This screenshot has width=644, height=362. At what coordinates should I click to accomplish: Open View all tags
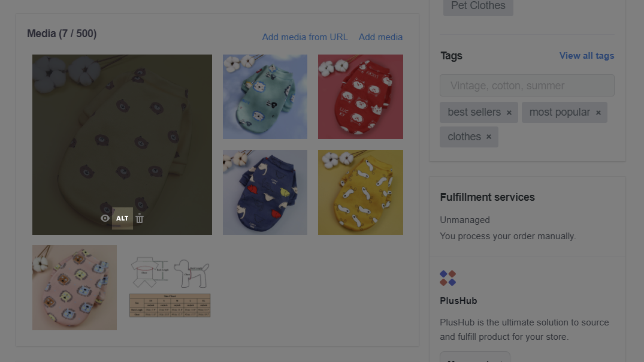(x=586, y=56)
